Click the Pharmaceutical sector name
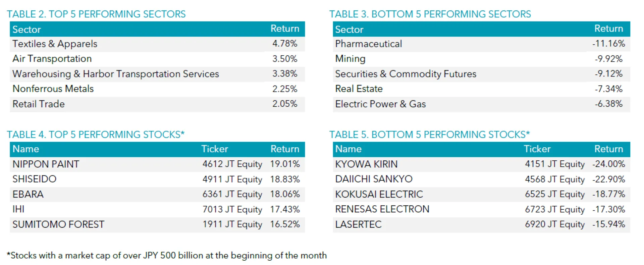 pos(368,44)
